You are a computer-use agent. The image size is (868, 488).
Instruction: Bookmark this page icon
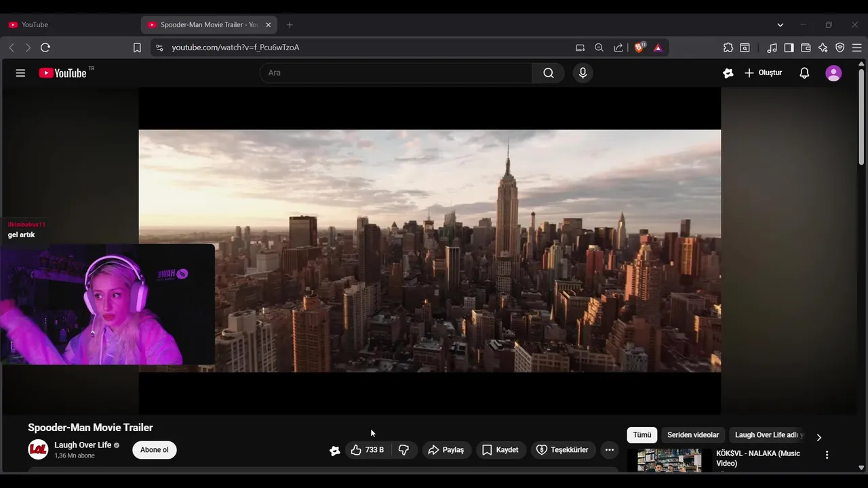[x=137, y=47]
